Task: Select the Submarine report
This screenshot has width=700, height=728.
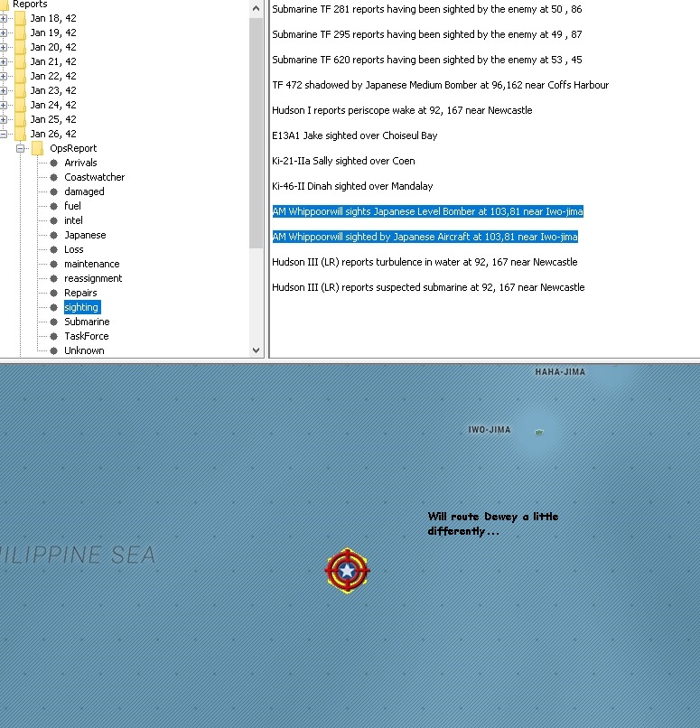Action: pos(87,322)
